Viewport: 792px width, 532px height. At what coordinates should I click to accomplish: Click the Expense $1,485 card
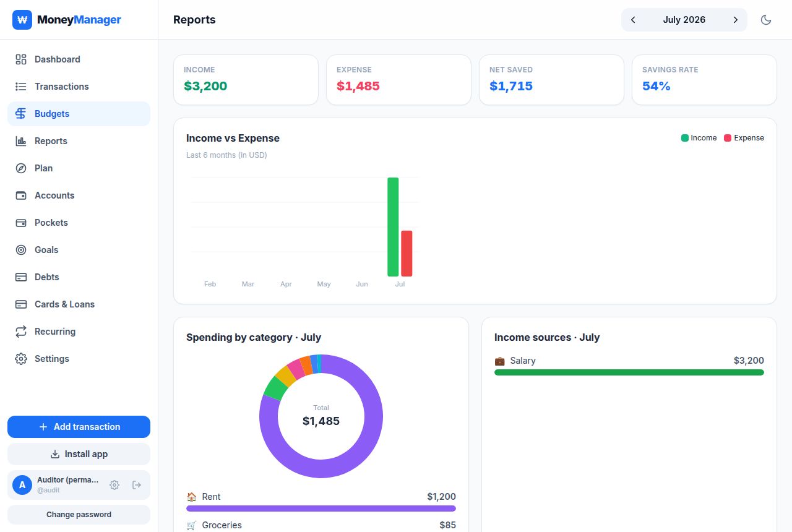(398, 80)
